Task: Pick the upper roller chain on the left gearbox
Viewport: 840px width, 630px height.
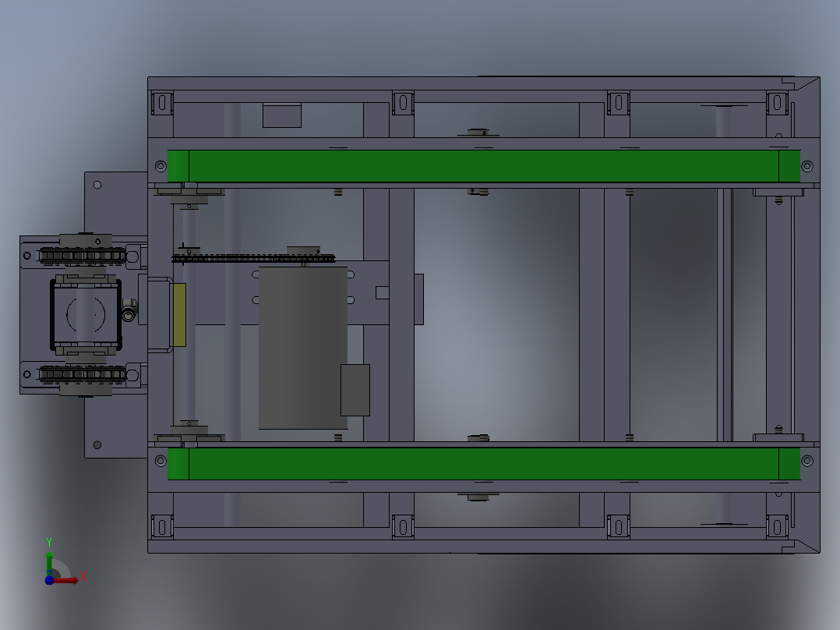Action: [83, 255]
